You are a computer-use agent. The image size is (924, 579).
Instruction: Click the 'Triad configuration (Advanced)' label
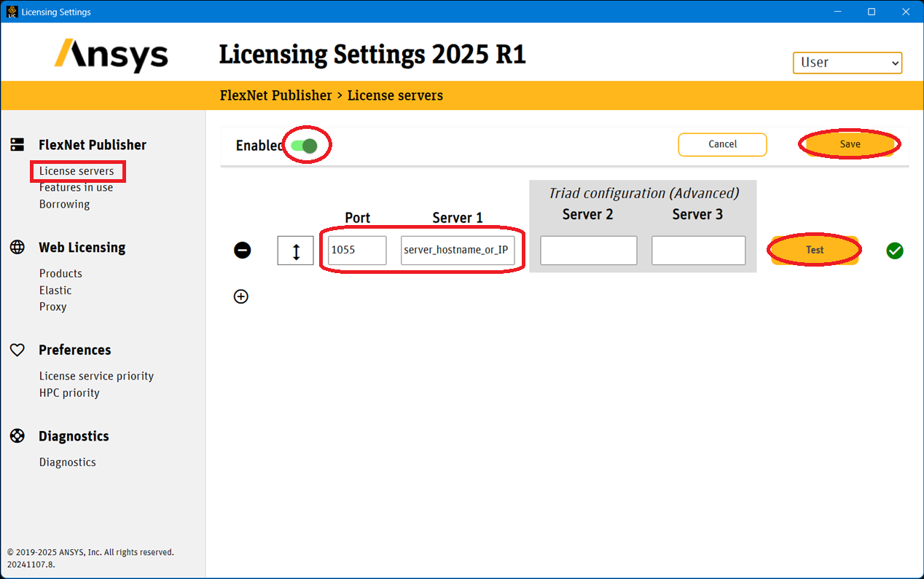tap(643, 193)
